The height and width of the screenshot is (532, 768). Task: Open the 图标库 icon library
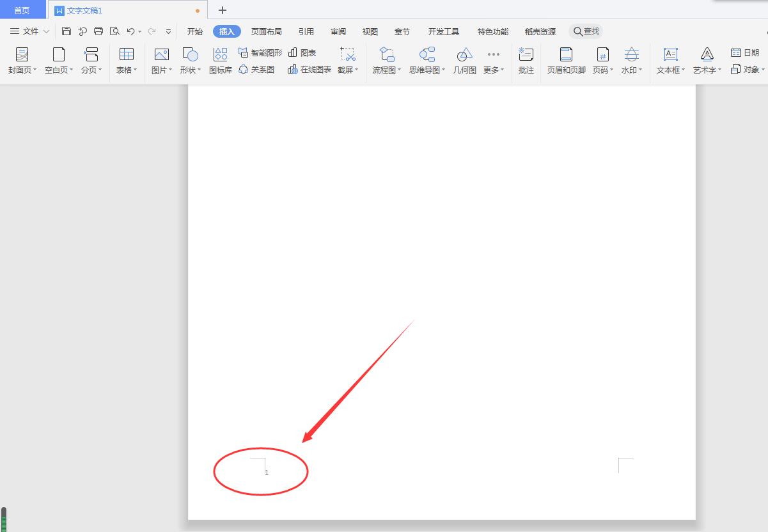coord(220,61)
